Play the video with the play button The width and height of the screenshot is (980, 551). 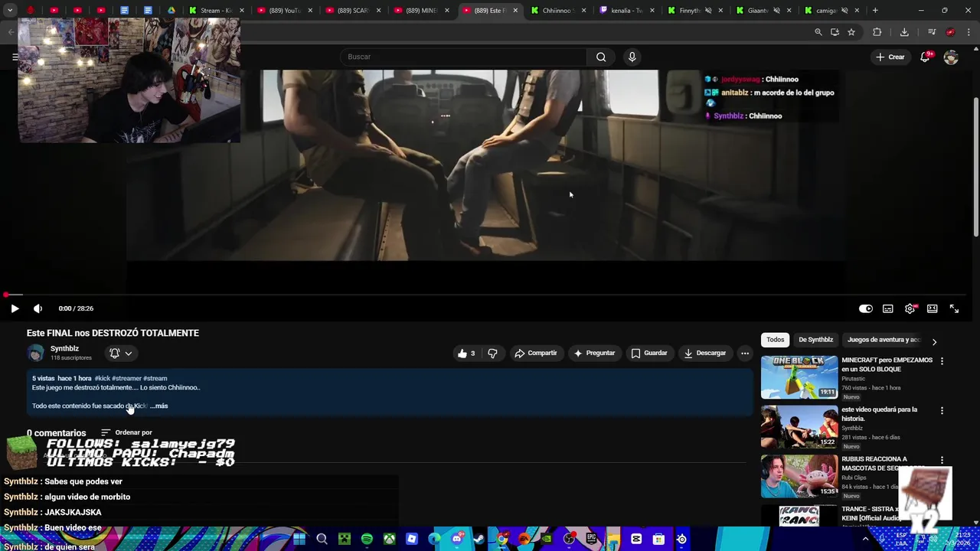pos(15,308)
